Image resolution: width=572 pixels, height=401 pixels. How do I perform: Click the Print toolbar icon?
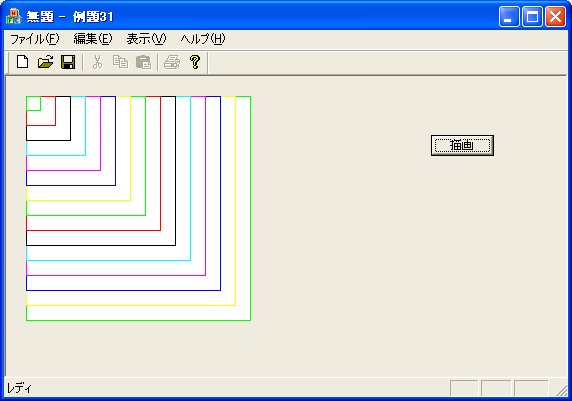coord(172,62)
